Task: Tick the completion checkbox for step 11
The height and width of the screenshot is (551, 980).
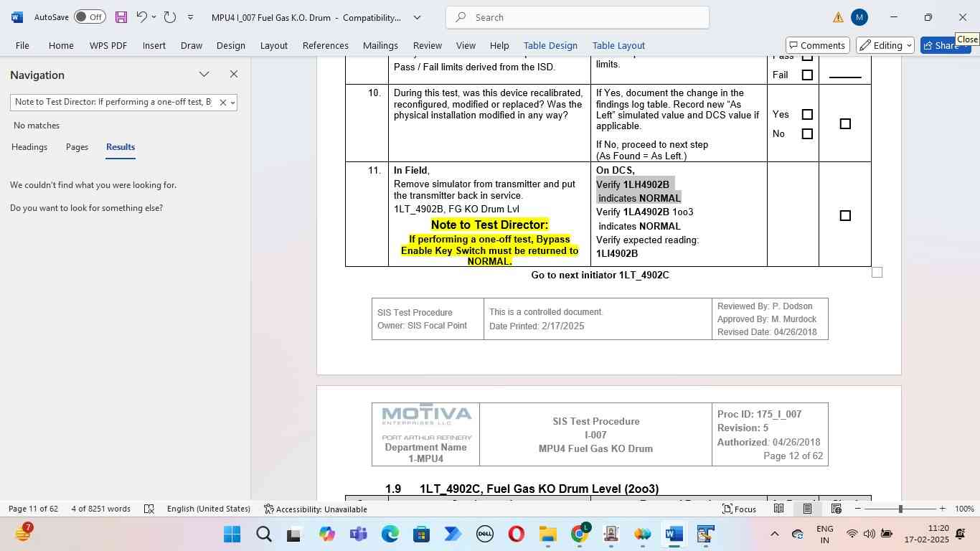Action: click(845, 215)
